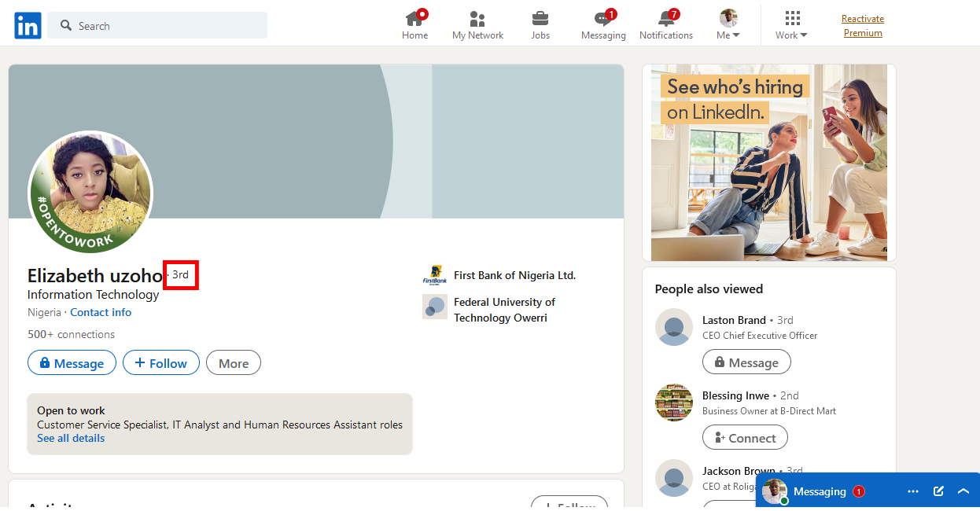Follow Elizabeth uzoho
Screen dimensions: 980x511
point(161,362)
